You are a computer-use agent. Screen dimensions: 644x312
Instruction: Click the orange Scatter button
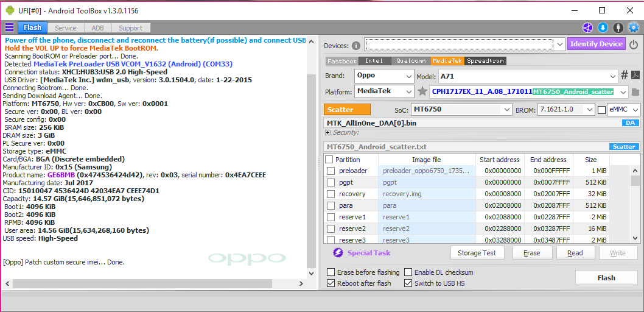pyautogui.click(x=347, y=110)
